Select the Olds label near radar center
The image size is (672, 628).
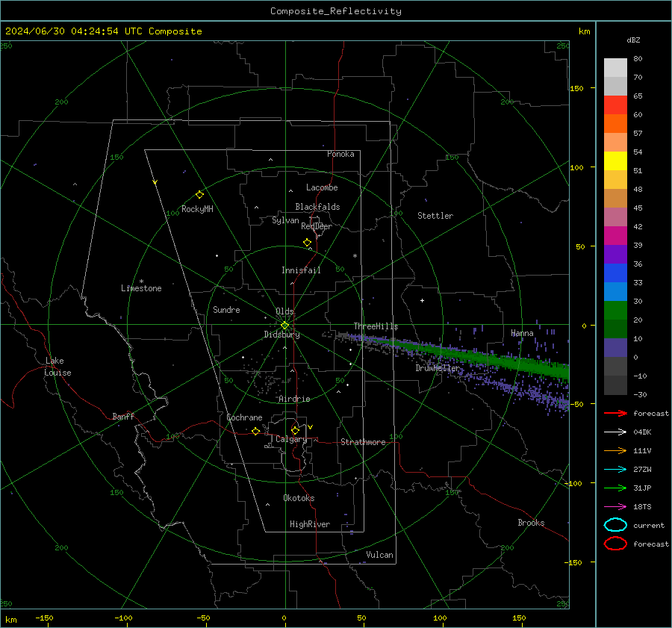pos(284,311)
